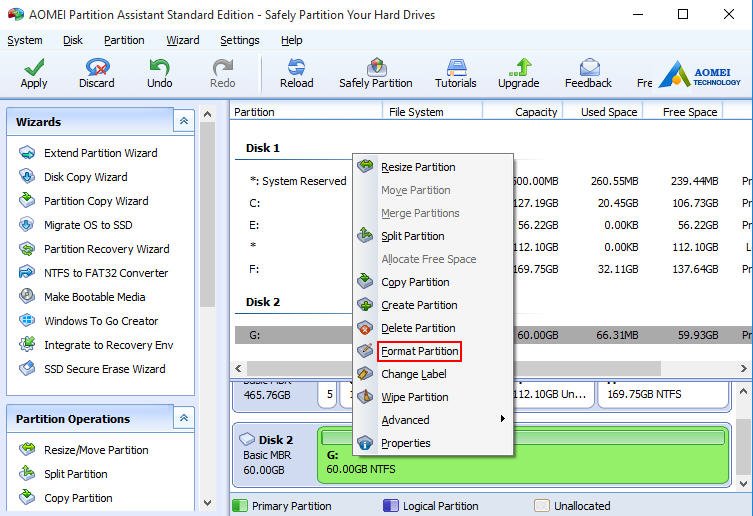This screenshot has height=516, width=753.
Task: Open the Tutorials toolbar icon
Action: coord(456,67)
